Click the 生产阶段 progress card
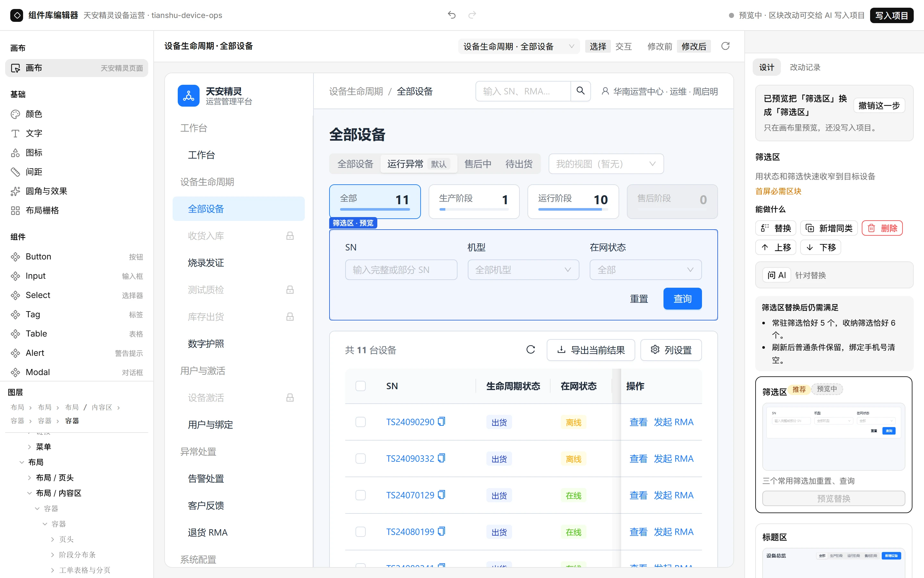Image resolution: width=924 pixels, height=578 pixels. click(474, 202)
